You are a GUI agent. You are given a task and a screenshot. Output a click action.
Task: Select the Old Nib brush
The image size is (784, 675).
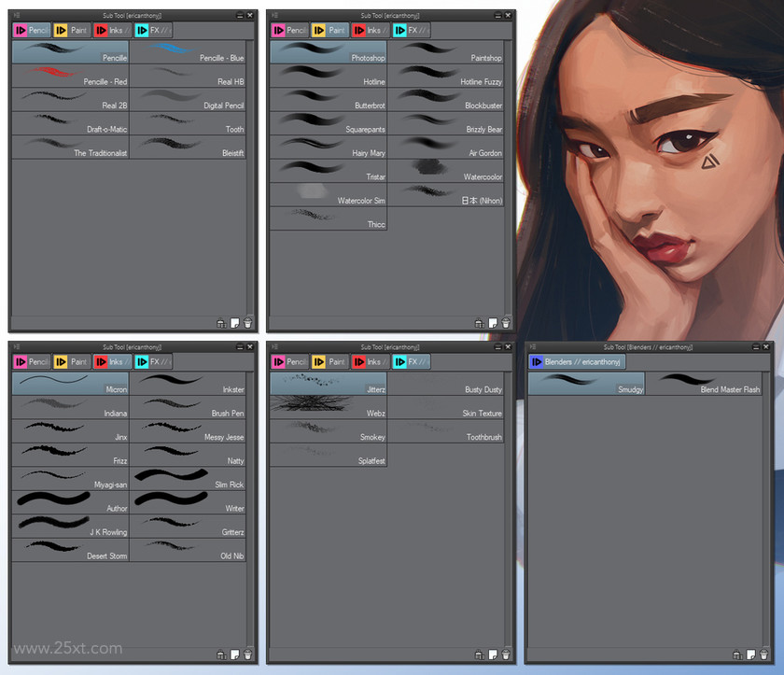(x=188, y=550)
